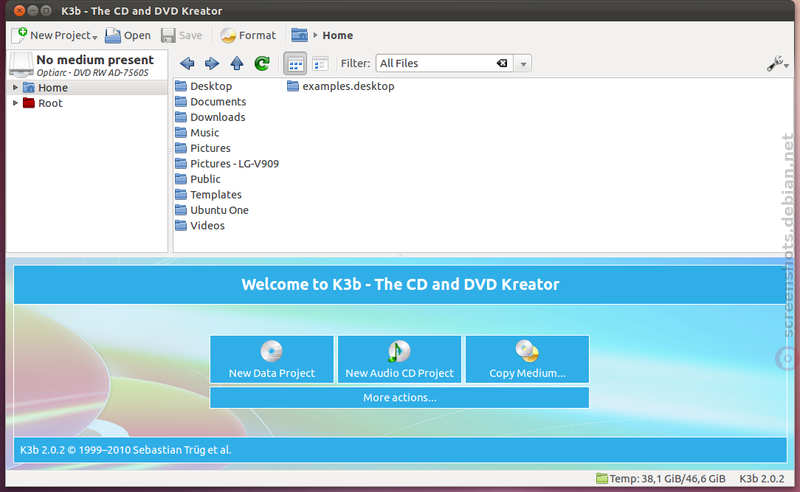800x492 pixels.
Task: Switch to icon view mode
Action: [x=295, y=64]
